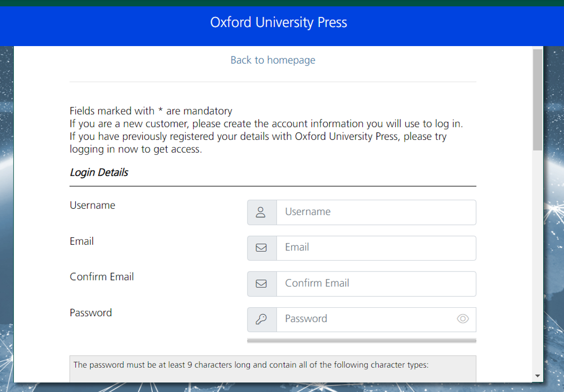Click the password strength bar
Screen dimensions: 564x392
(362, 340)
